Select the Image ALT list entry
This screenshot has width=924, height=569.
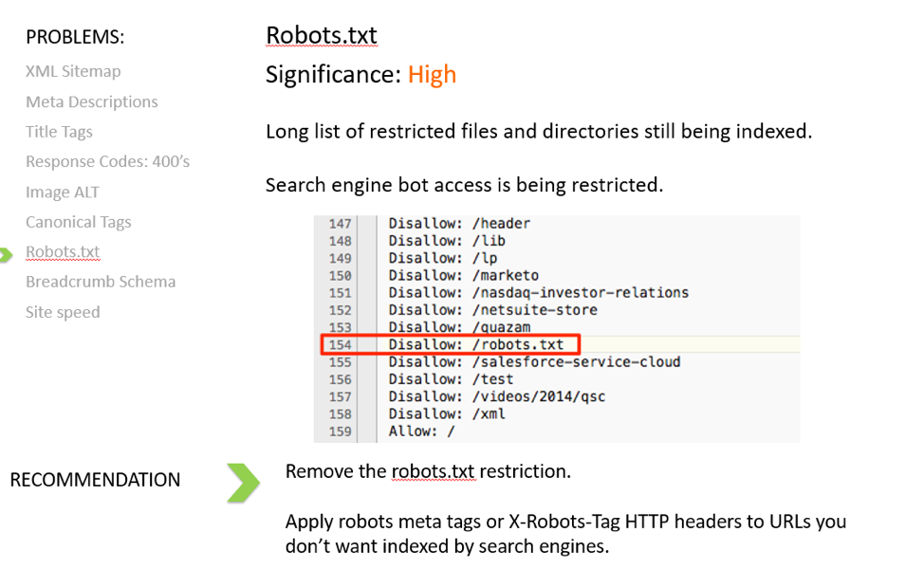point(63,192)
